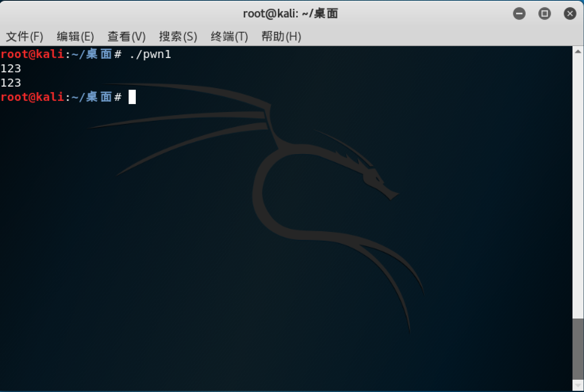
Task: Open the 终端(T) menu
Action: tap(229, 37)
